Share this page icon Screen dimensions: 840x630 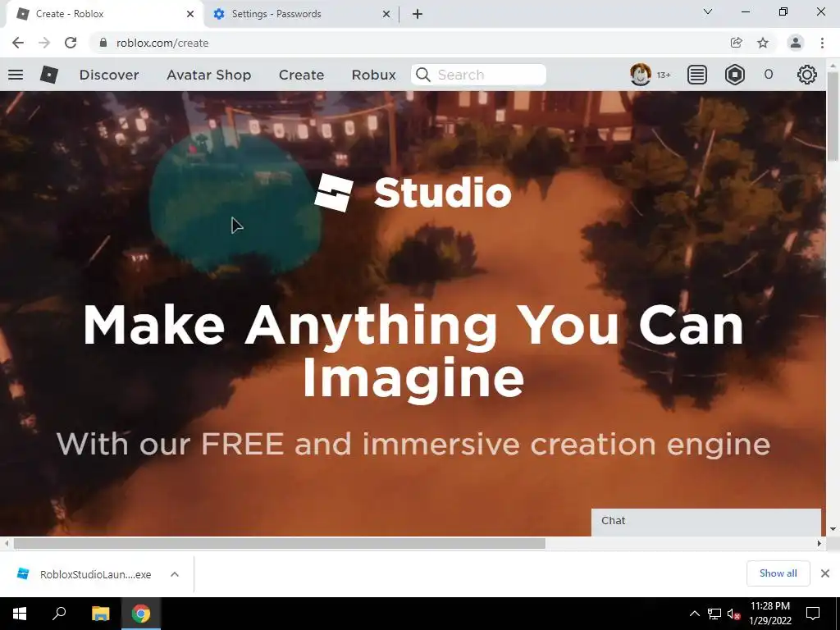tap(736, 43)
